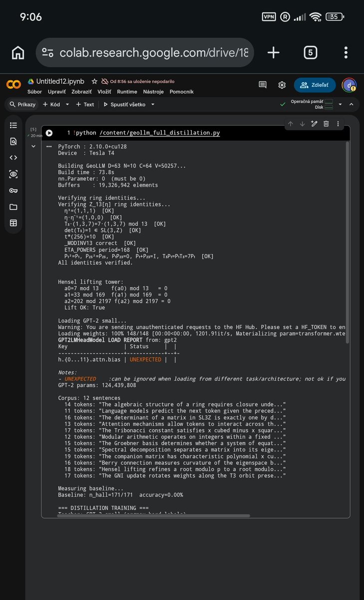Move the cell down with arrow icon
The width and height of the screenshot is (364, 600).
[302, 123]
